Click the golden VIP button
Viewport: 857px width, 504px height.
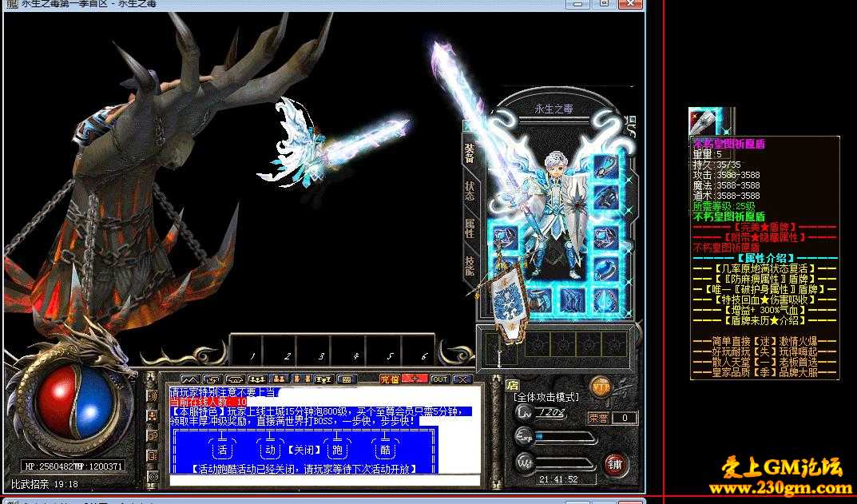click(601, 387)
